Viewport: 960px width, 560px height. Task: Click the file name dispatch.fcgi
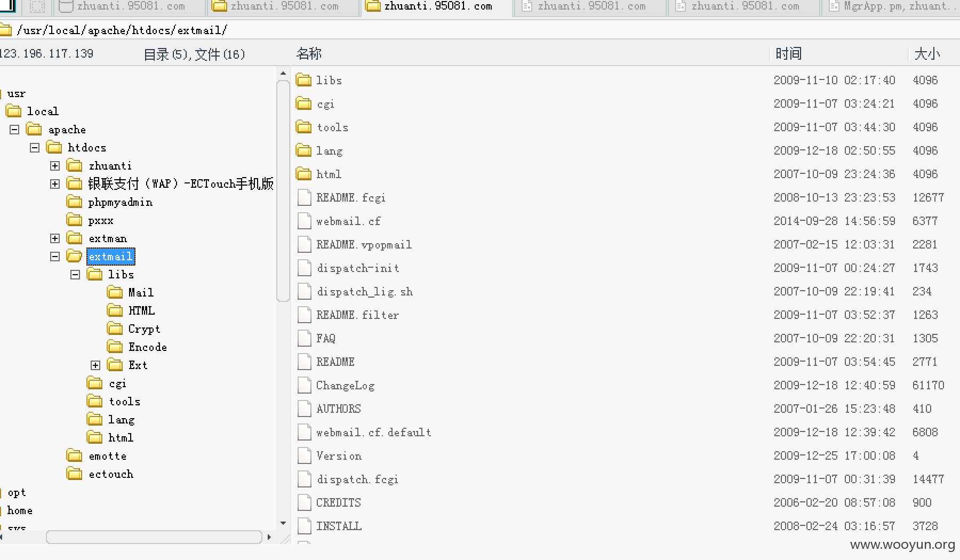coord(357,479)
